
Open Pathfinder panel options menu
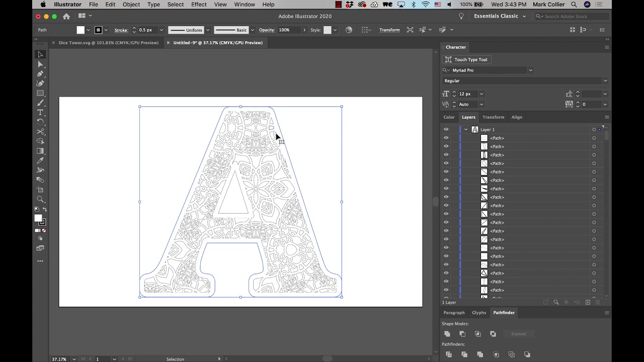(x=607, y=313)
